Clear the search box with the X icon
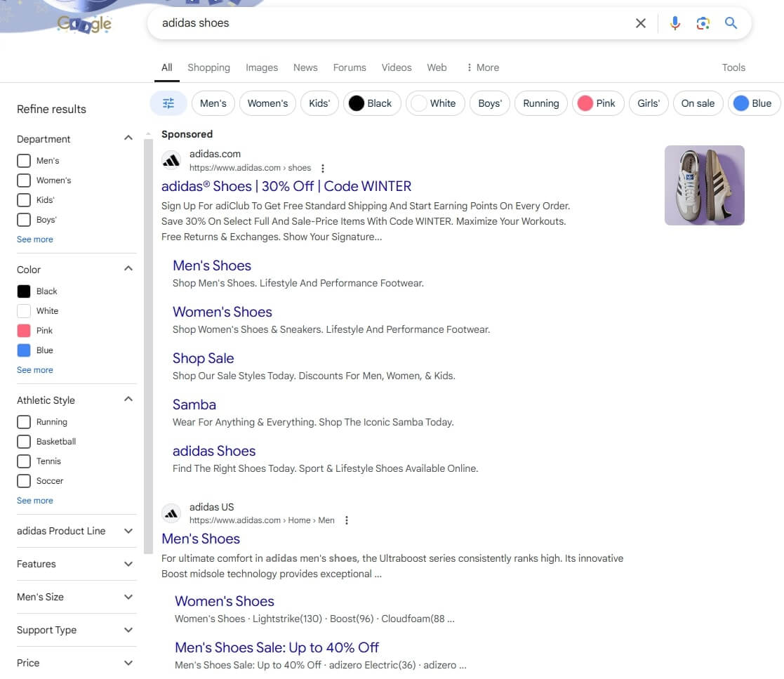 pyautogui.click(x=641, y=23)
